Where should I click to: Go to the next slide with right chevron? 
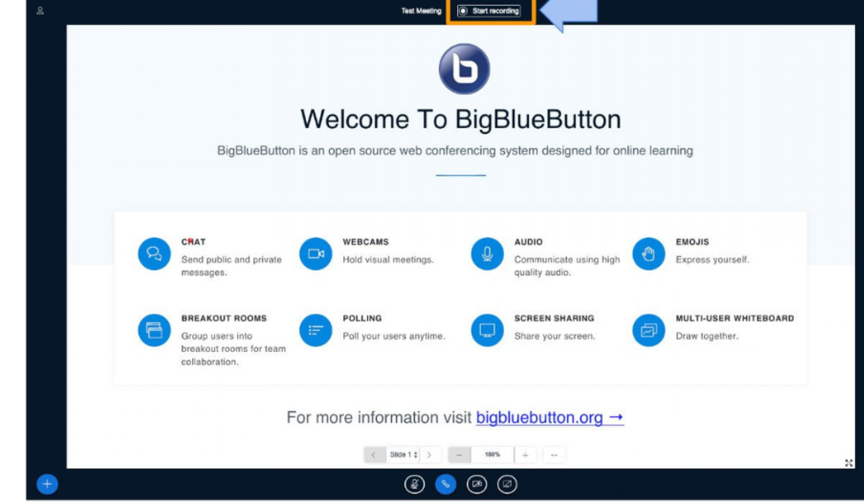[x=430, y=454]
